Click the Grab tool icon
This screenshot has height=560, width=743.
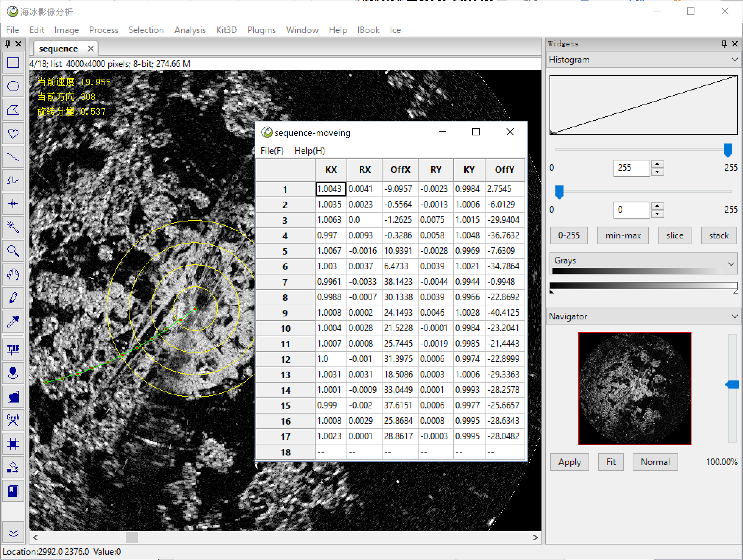[x=13, y=420]
